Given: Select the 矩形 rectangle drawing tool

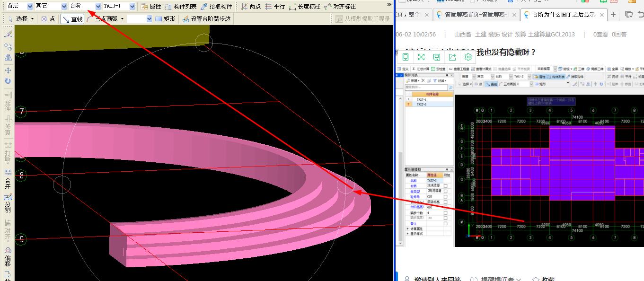Looking at the screenshot, I should (x=165, y=19).
